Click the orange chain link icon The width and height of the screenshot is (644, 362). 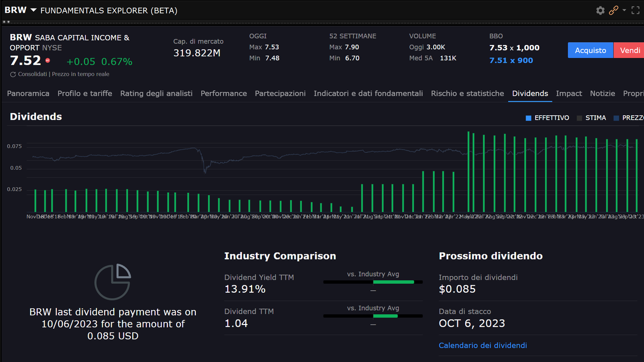pyautogui.click(x=613, y=10)
